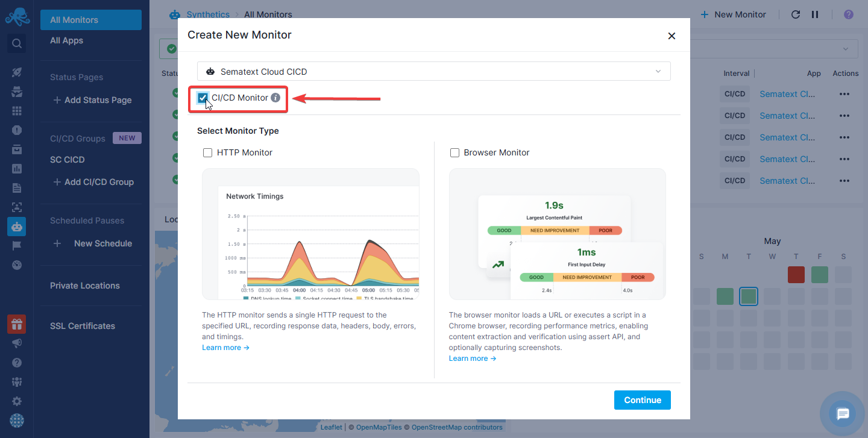Expand the Sematext Cloud CICD app dropdown
Image resolution: width=868 pixels, height=438 pixels.
434,71
